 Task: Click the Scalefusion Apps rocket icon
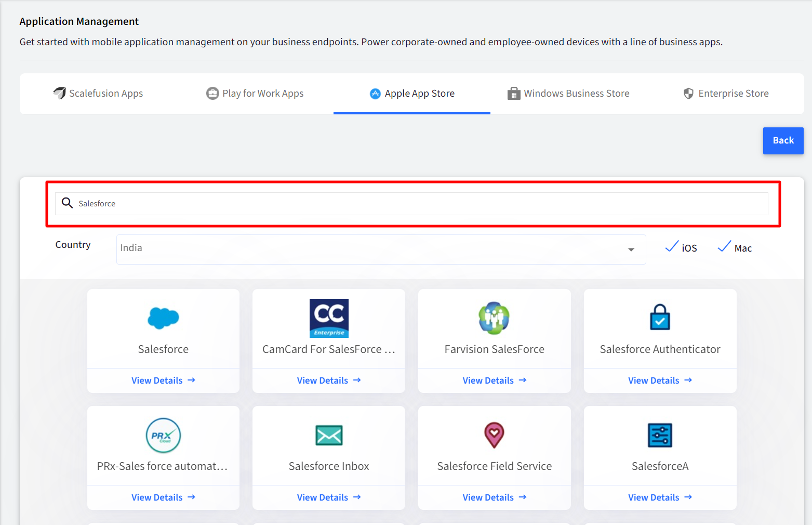tap(60, 93)
